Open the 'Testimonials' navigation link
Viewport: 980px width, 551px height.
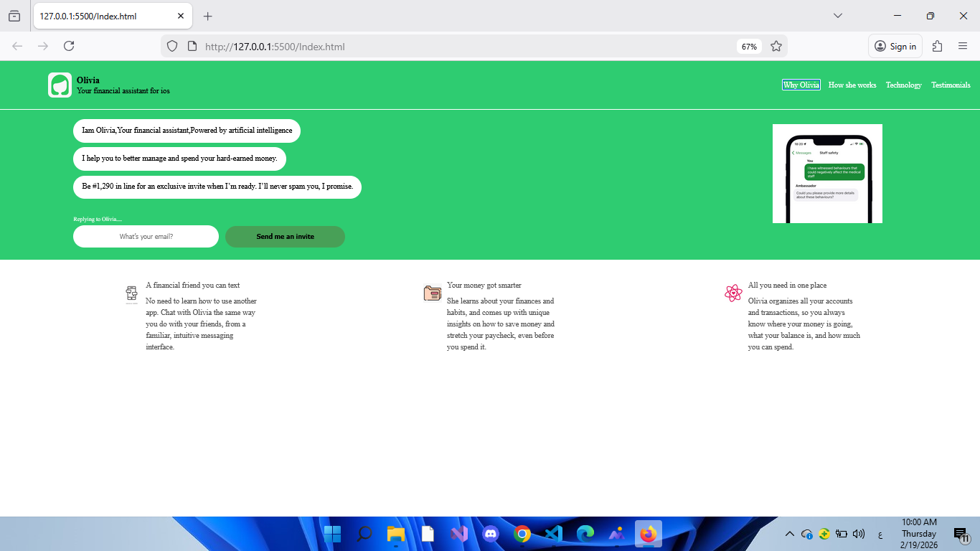pyautogui.click(x=951, y=85)
